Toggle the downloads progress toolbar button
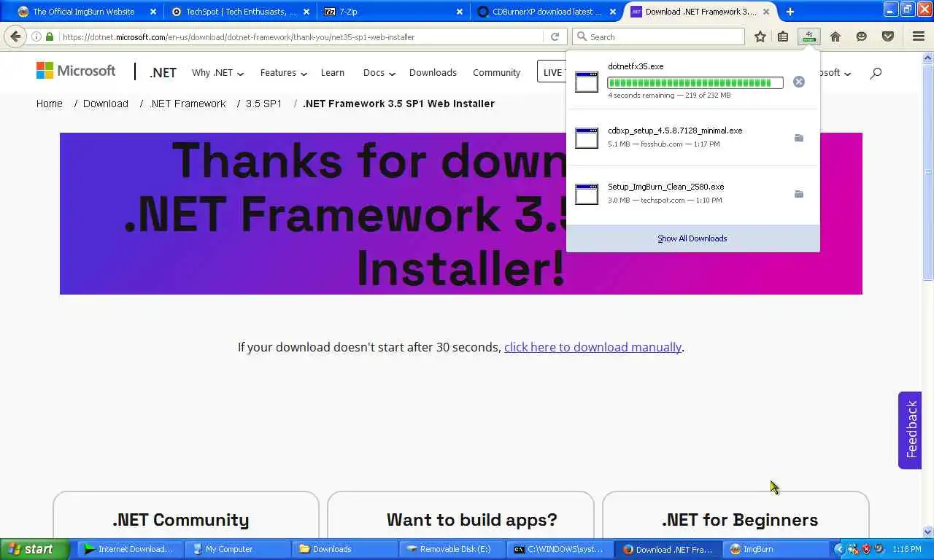 pos(808,36)
